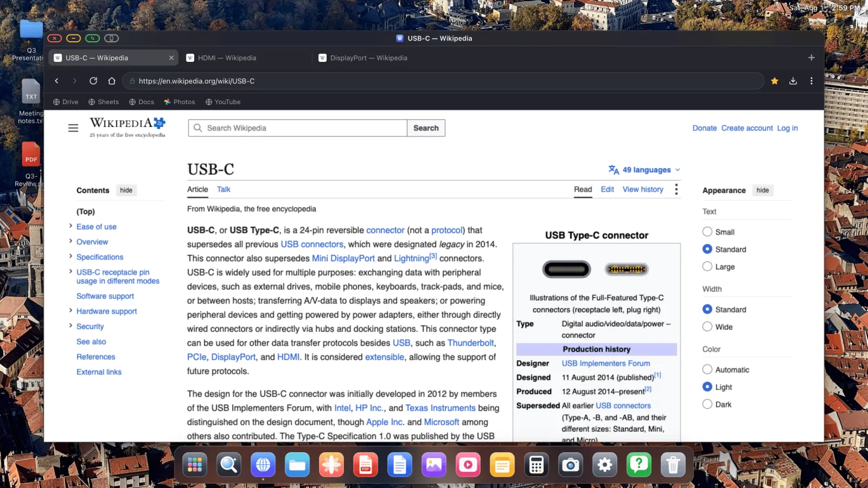Click the Create account link
Image resolution: width=868 pixels, height=488 pixels.
click(747, 128)
